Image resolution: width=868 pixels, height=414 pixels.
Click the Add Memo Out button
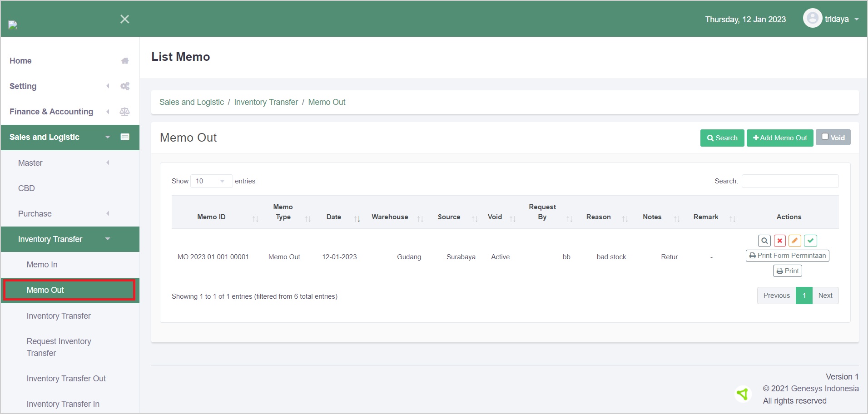point(780,138)
